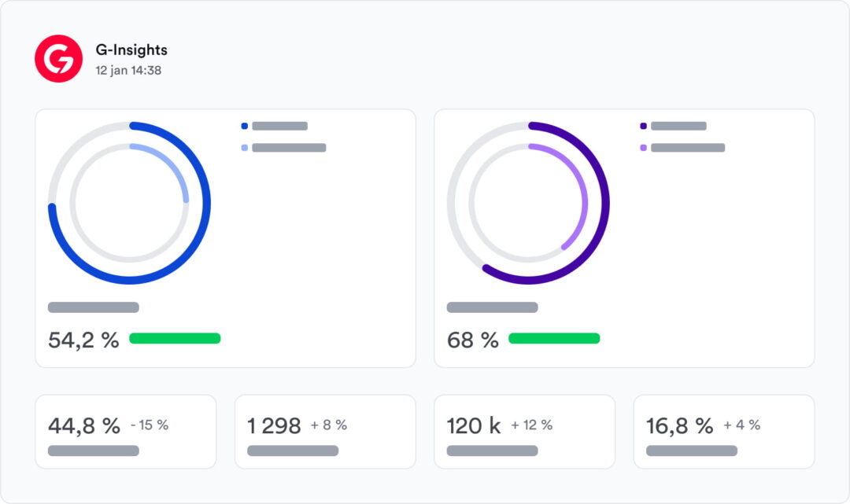Open the G-Insights title link
The image size is (850, 504).
[131, 50]
